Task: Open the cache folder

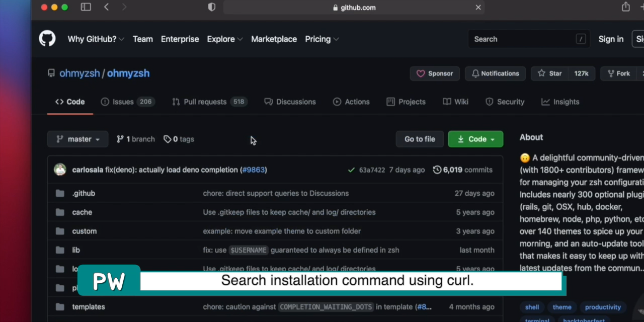Action: pos(82,212)
